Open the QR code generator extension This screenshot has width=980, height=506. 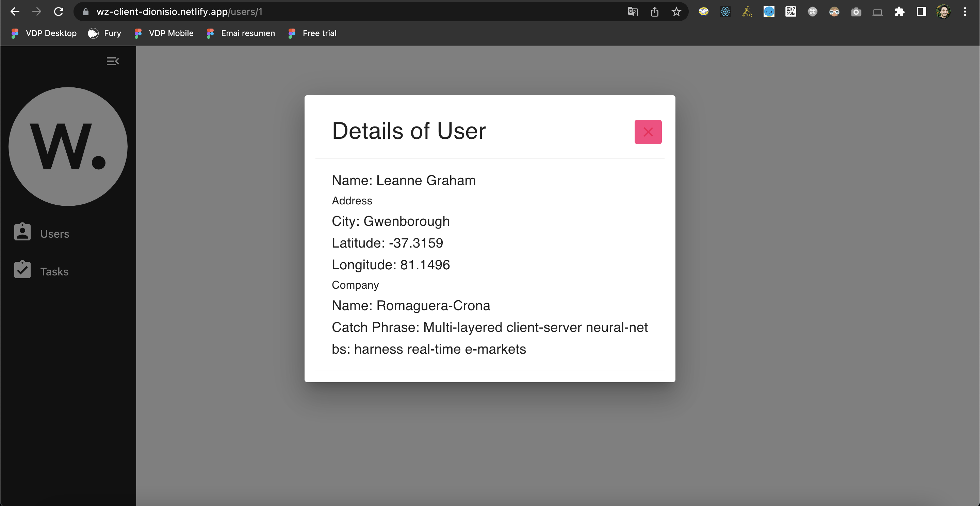coord(790,12)
